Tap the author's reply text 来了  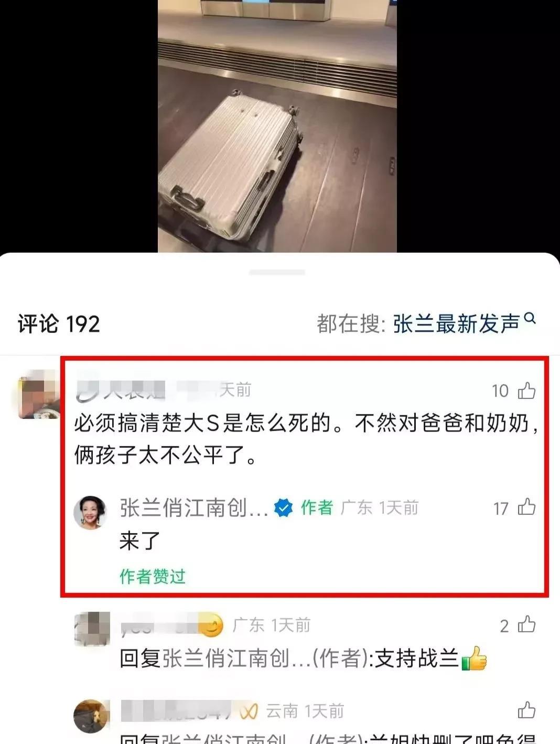pos(140,541)
